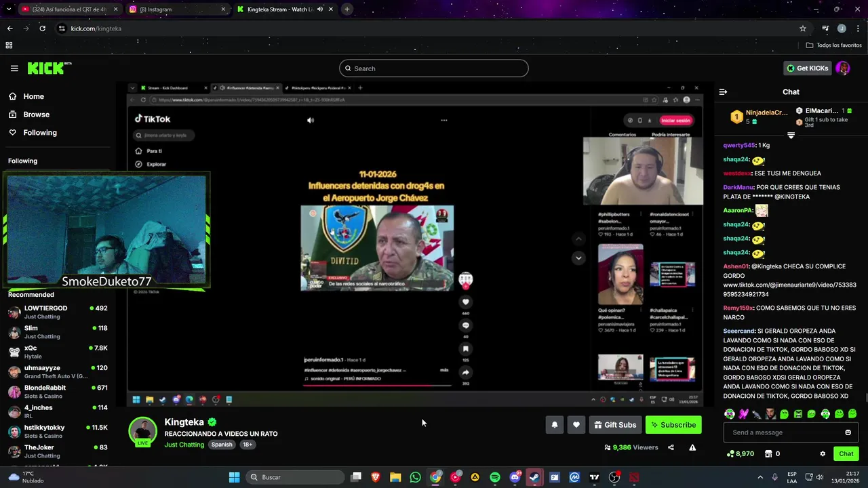The image size is (868, 488).
Task: Open the browser apps grid icon
Action: coord(9,45)
